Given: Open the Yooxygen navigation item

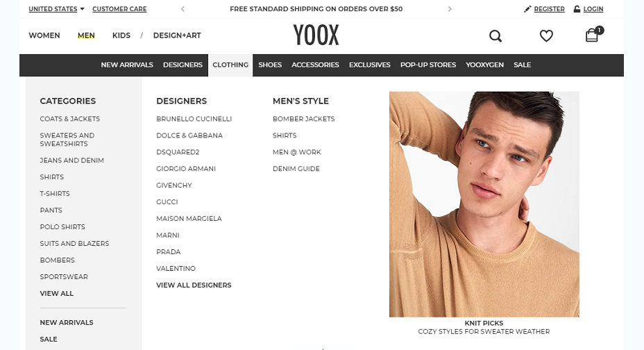Looking at the screenshot, I should pos(484,65).
